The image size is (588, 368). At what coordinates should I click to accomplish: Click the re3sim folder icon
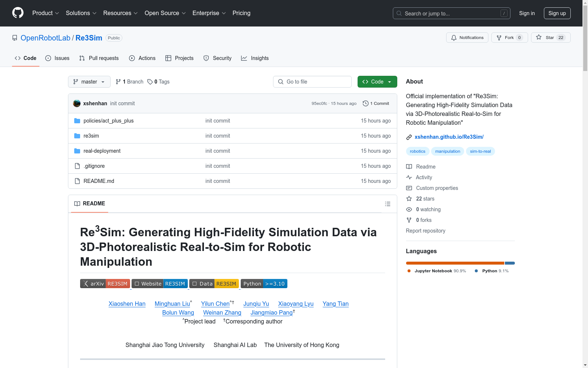click(77, 136)
